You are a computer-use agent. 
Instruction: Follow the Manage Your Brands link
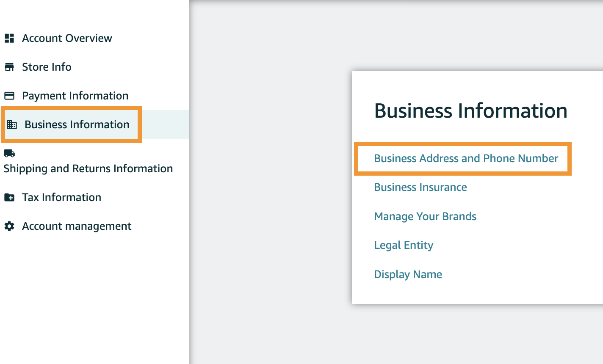coord(425,216)
